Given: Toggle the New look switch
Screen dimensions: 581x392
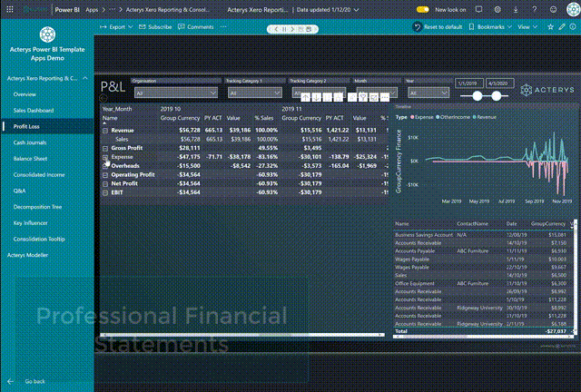Looking at the screenshot, I should tap(423, 10).
